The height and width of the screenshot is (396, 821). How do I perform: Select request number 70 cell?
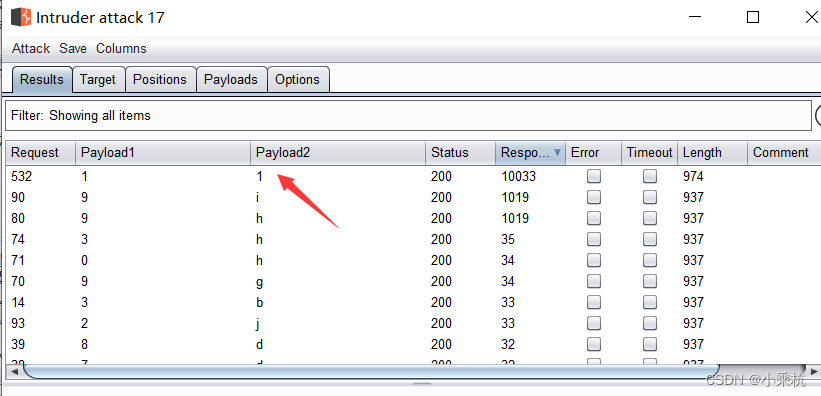18,281
